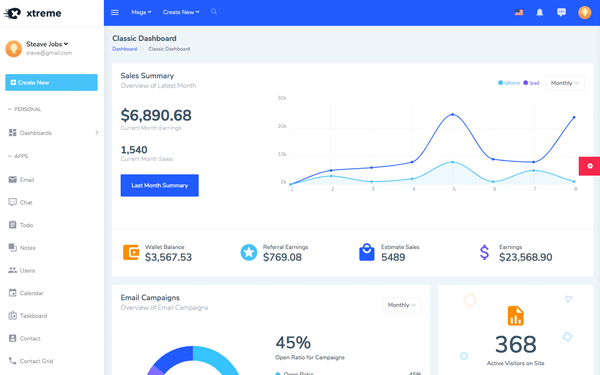Click the Contact Grid phone icon
This screenshot has width=600, height=375.
13,361
